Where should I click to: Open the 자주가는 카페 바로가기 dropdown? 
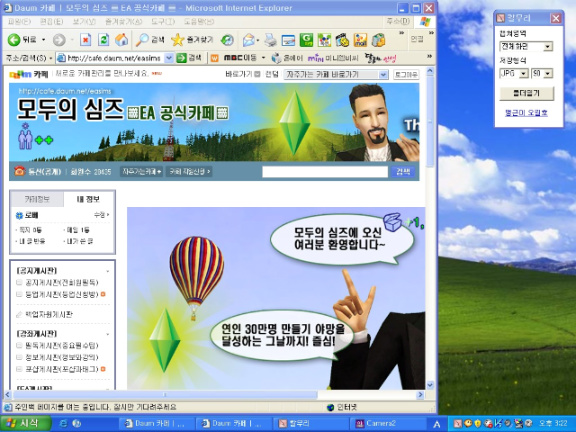pos(383,75)
